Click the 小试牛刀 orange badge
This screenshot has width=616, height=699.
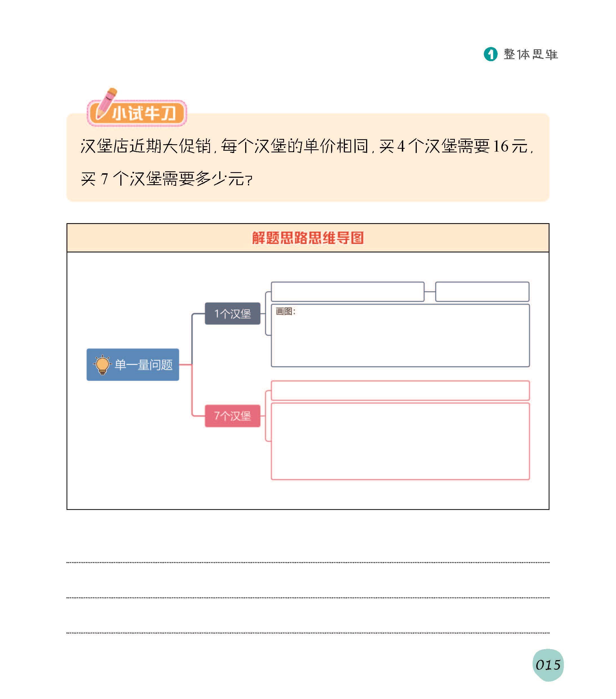pos(137,113)
